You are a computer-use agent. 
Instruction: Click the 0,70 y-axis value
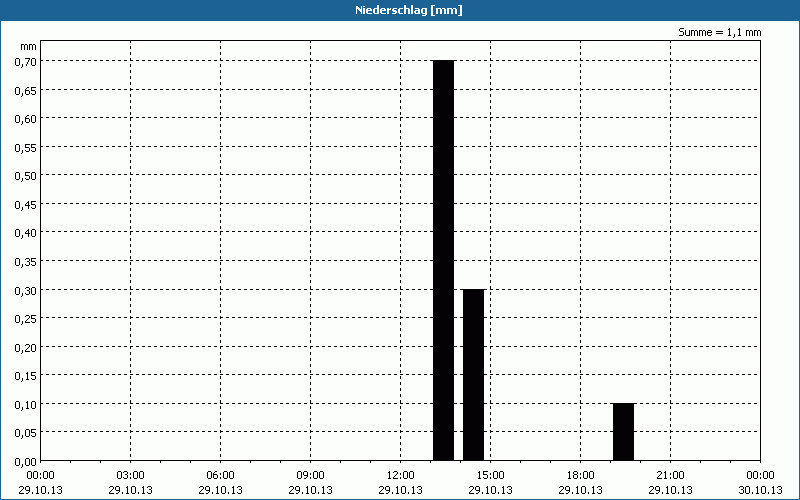[26, 61]
